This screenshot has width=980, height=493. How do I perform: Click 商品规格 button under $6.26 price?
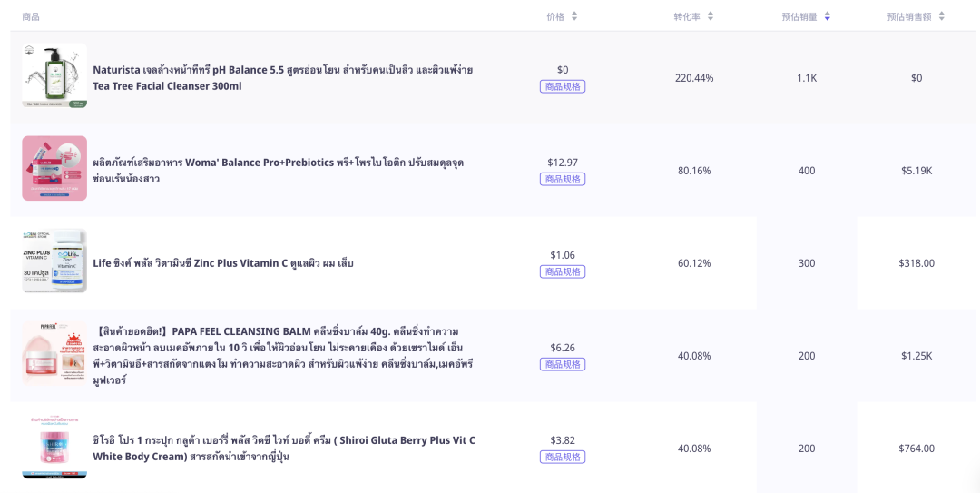563,364
